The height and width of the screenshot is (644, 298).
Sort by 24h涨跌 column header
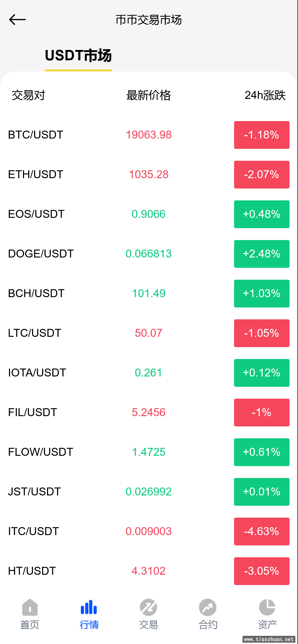pos(265,95)
